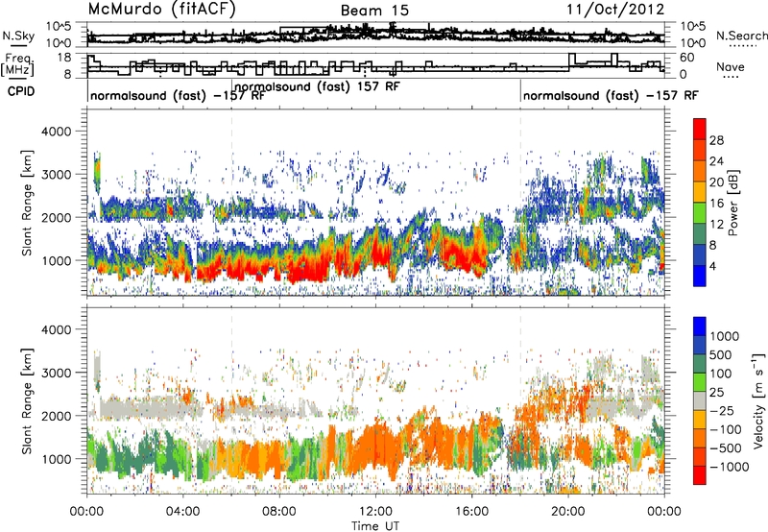Click the Slant Range [km] label of power panel
This screenshot has width=768, height=532.
[27, 203]
